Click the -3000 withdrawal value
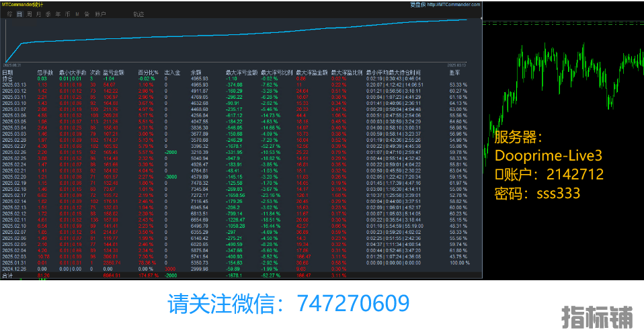 [x=171, y=177]
